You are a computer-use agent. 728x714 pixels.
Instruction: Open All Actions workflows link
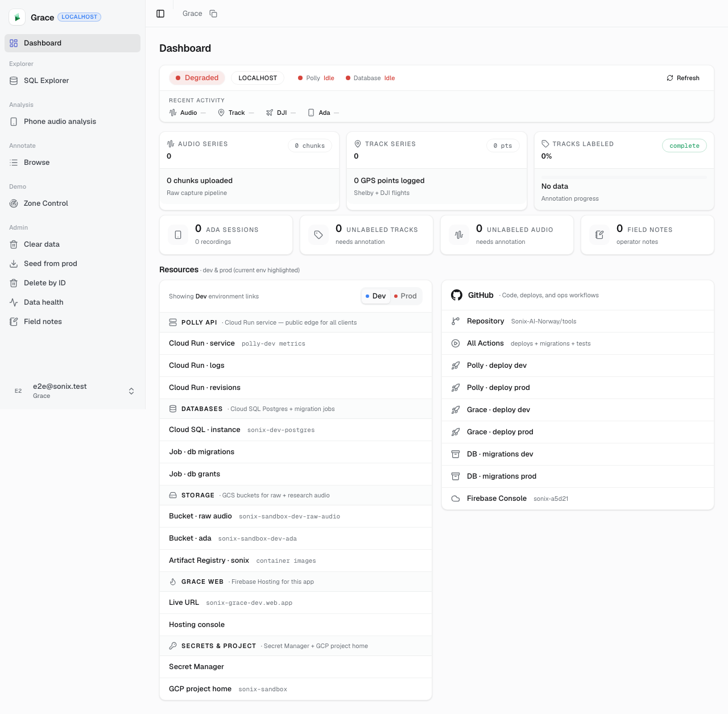click(x=578, y=343)
